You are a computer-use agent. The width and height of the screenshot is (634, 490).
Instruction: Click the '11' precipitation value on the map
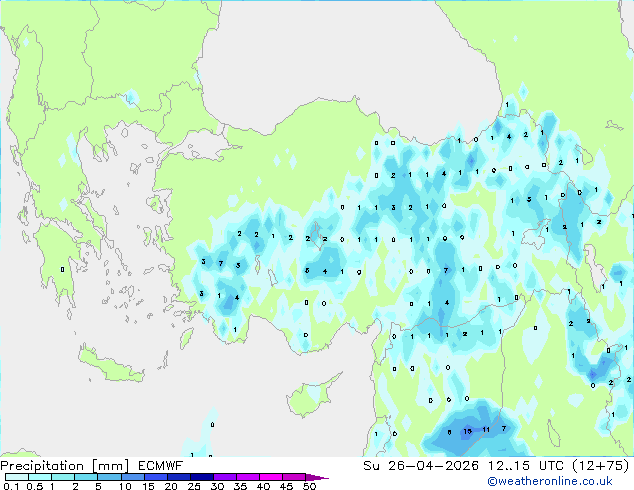[x=486, y=429]
